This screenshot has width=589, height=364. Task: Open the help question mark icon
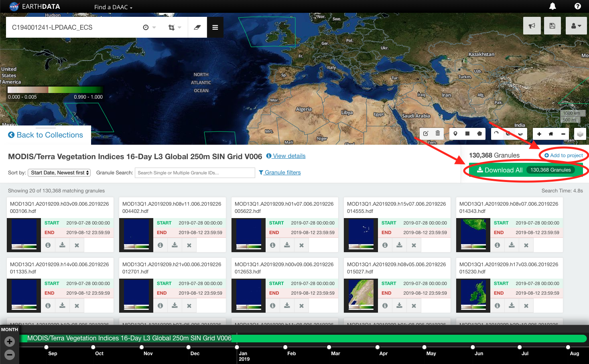tap(577, 6)
